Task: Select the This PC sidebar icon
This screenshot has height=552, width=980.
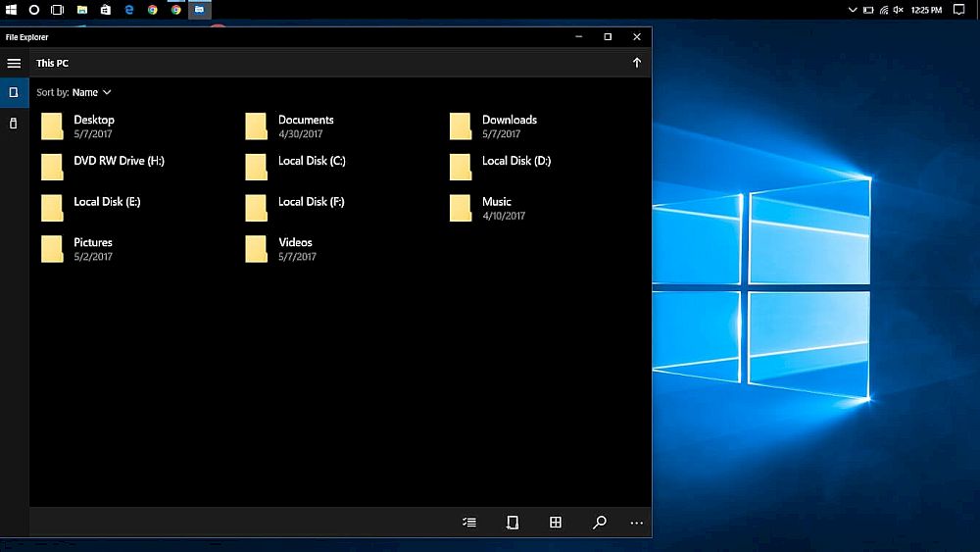Action: click(14, 92)
